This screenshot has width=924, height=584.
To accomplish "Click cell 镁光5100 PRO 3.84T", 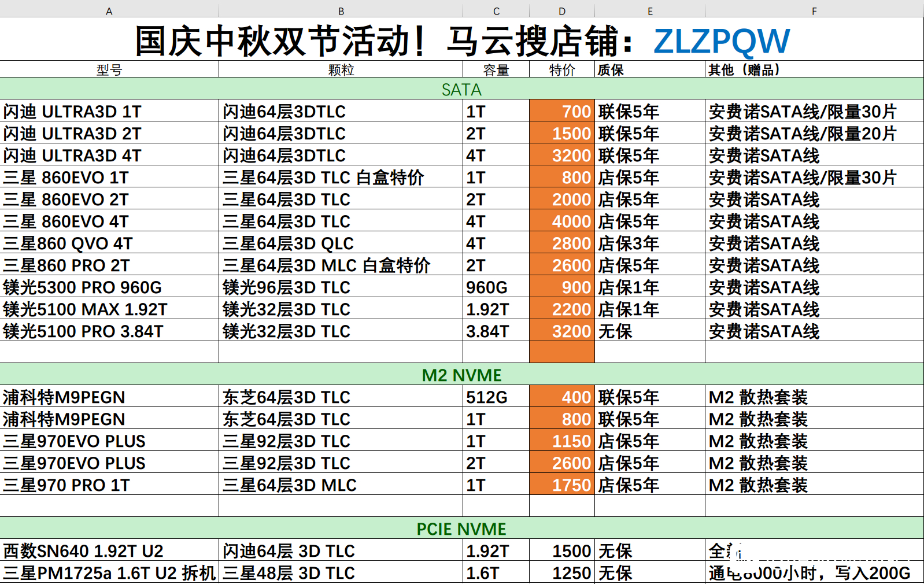I will coord(109,331).
